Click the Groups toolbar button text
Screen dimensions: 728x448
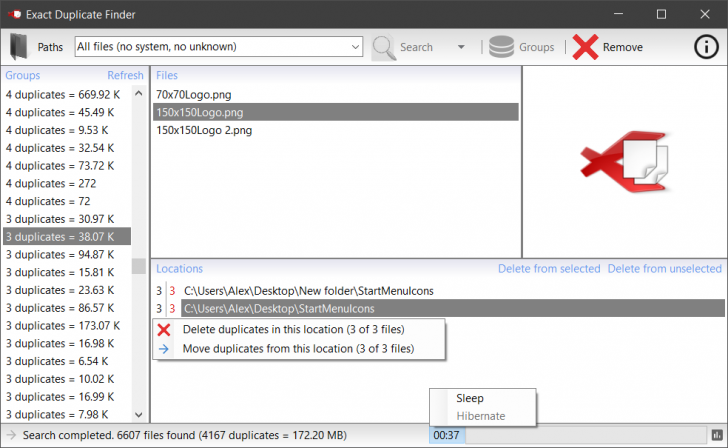[x=536, y=47]
